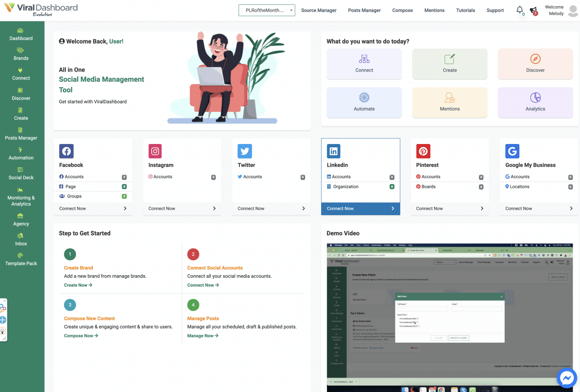Click Connect Now arrow under Pinterest
Viewport: 580px width, 392px height.
pos(482,209)
